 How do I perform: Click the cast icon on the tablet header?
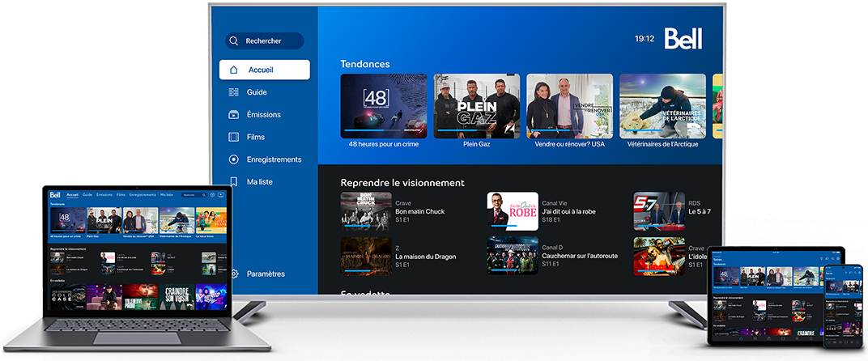[827, 258]
